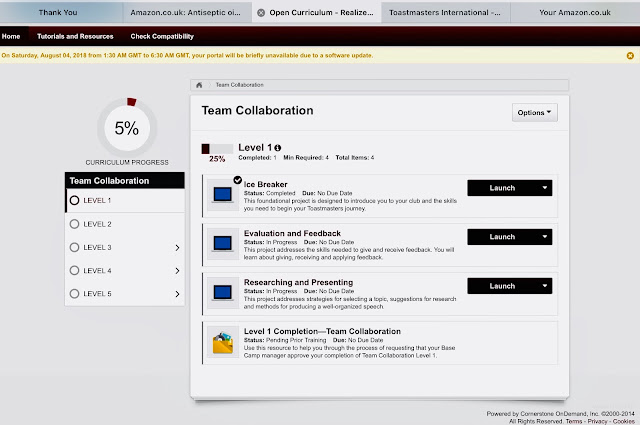This screenshot has width=640, height=425.
Task: Open the Evaluation and Feedback title link
Action: 292,234
